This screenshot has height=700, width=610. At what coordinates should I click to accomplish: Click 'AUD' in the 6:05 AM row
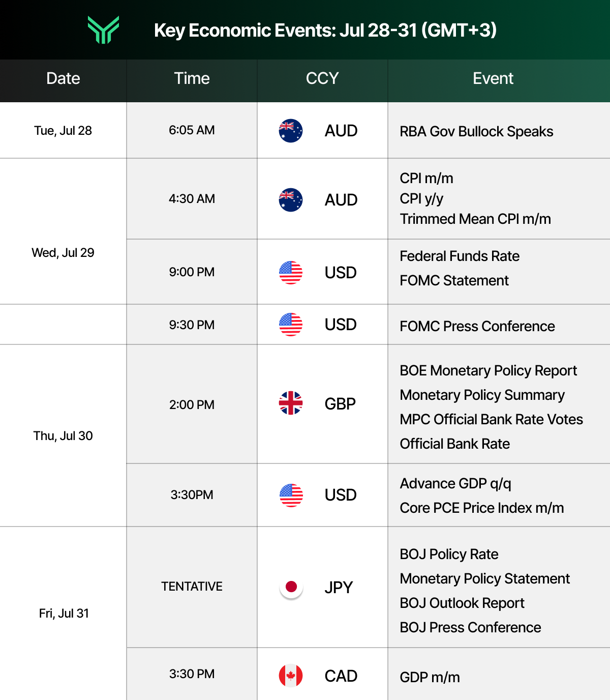[341, 131]
